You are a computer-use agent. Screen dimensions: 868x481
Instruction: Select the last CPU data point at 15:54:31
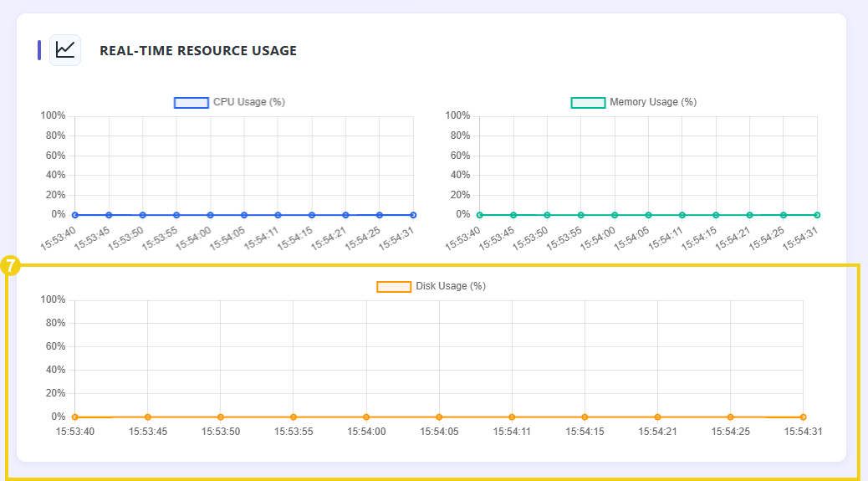pyautogui.click(x=413, y=215)
